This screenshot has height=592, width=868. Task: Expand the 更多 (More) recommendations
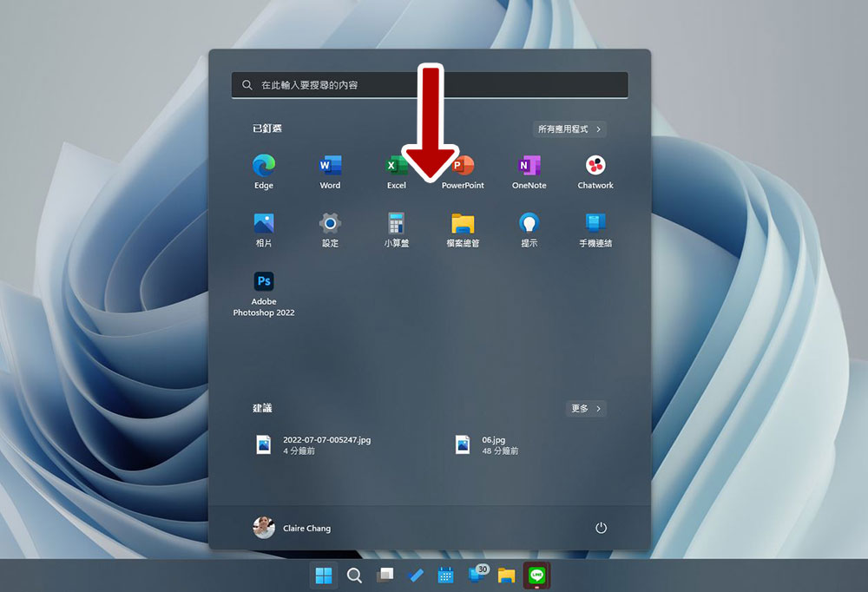586,408
